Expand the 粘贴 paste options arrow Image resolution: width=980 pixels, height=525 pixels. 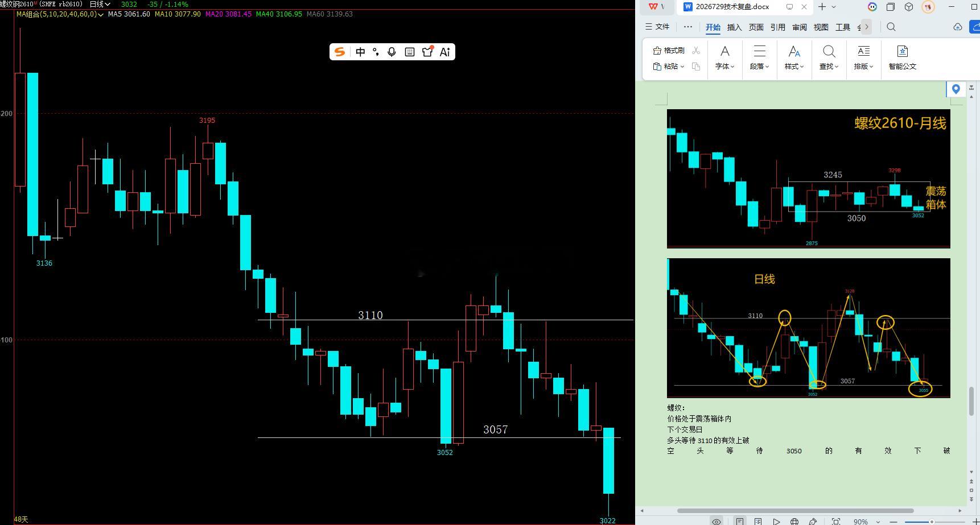tap(682, 67)
